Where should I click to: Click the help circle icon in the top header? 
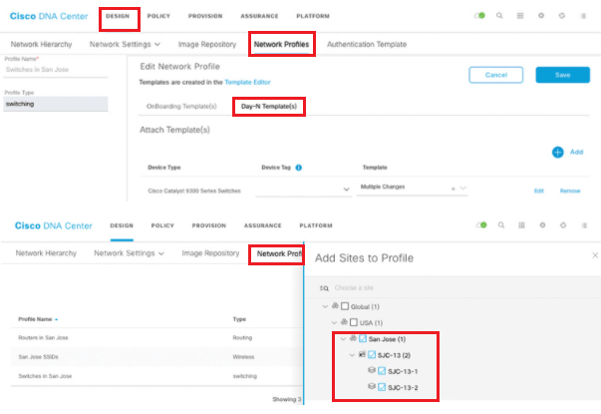point(562,16)
